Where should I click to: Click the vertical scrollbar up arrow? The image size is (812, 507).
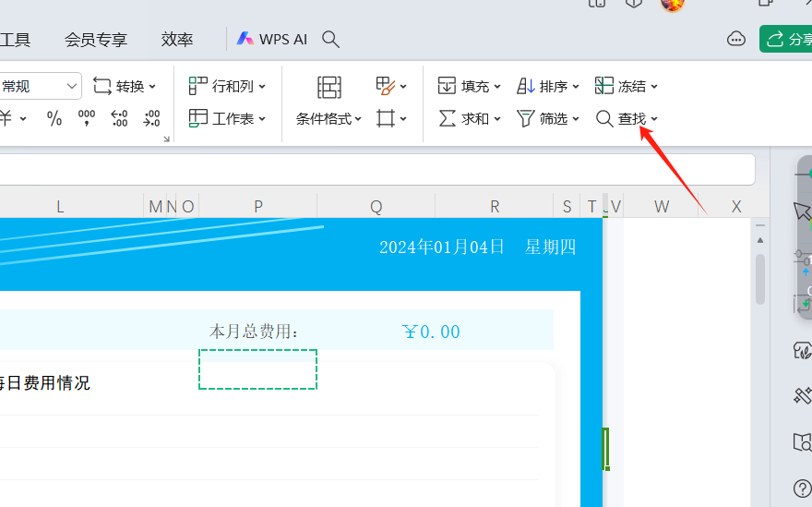760,240
